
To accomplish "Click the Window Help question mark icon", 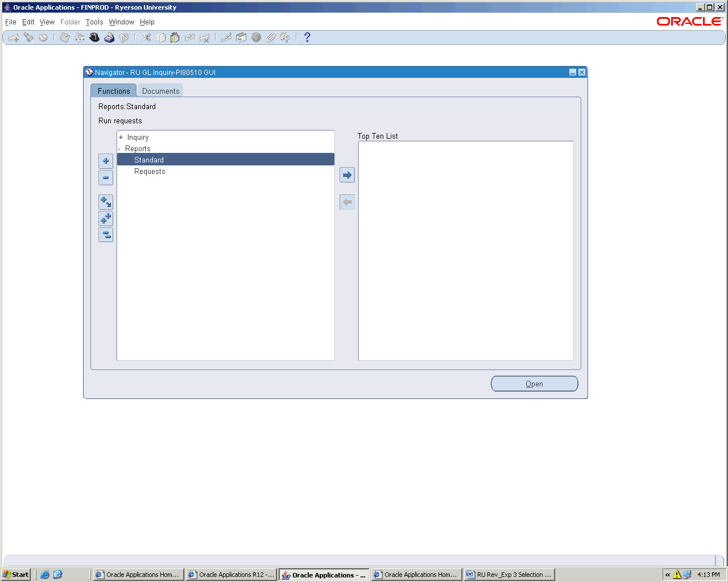I will (x=307, y=38).
